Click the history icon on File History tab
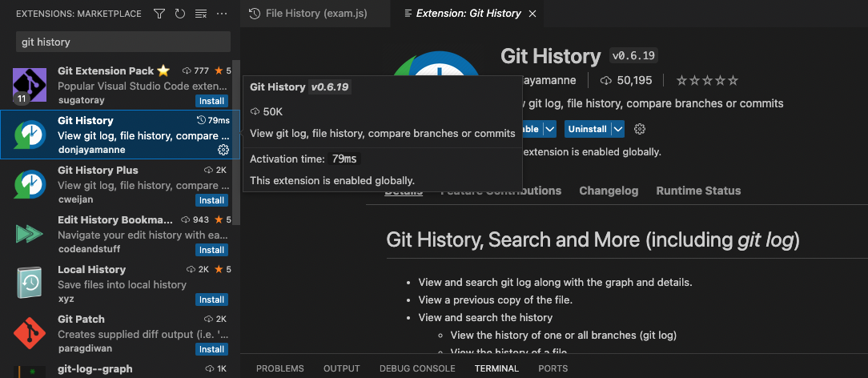This screenshot has width=868, height=378. tap(255, 14)
